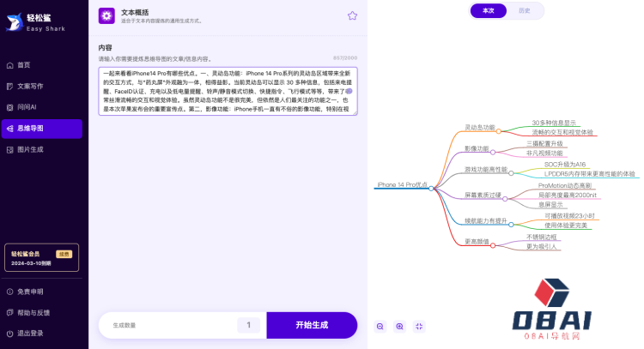Open the 免责申明 link
The width and height of the screenshot is (644, 349).
pyautogui.click(x=30, y=292)
